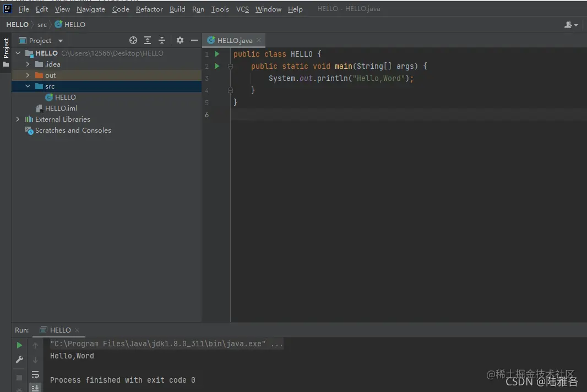Click src breadcrumb in navigation bar
The width and height of the screenshot is (587, 392).
pos(42,24)
